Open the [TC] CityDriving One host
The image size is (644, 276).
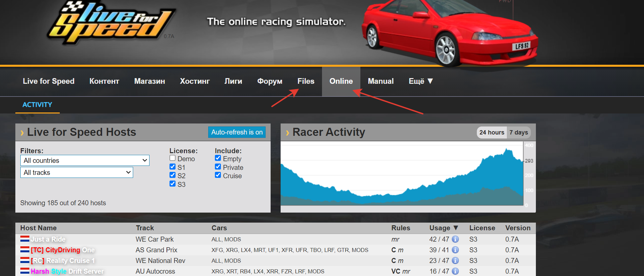click(63, 250)
